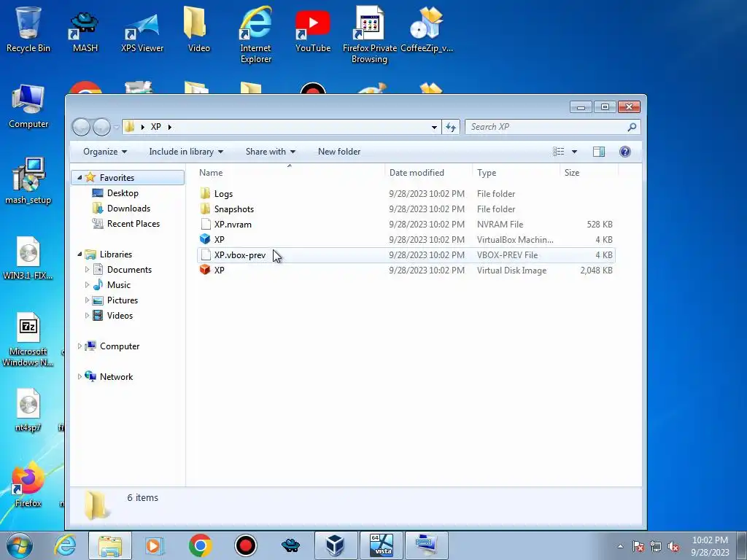Open more view options dropdown arrow
The width and height of the screenshot is (747, 560).
point(575,152)
